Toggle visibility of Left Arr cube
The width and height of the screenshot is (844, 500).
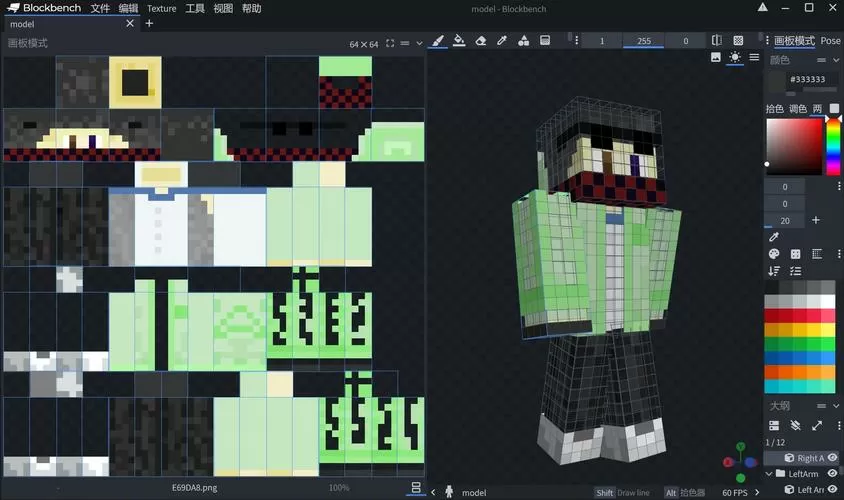[833, 489]
